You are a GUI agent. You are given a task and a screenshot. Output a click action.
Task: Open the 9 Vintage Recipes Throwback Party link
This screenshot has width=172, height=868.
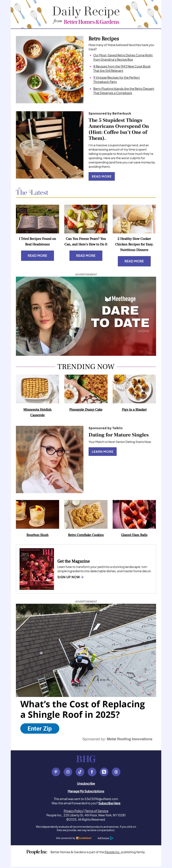pos(117,80)
